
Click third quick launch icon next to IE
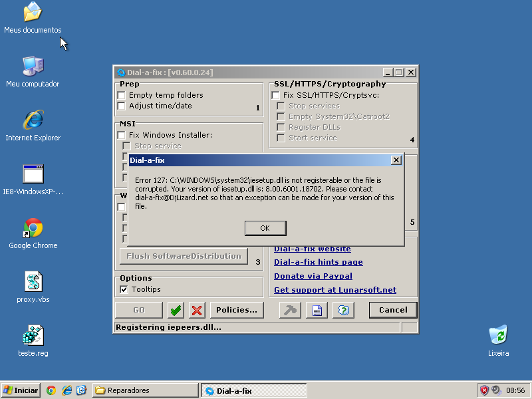click(x=81, y=390)
